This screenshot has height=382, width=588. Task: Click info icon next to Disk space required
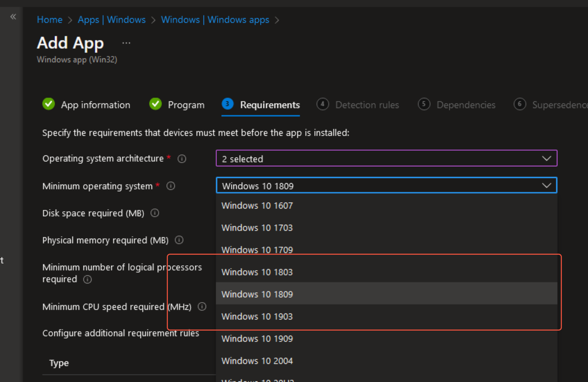(155, 213)
